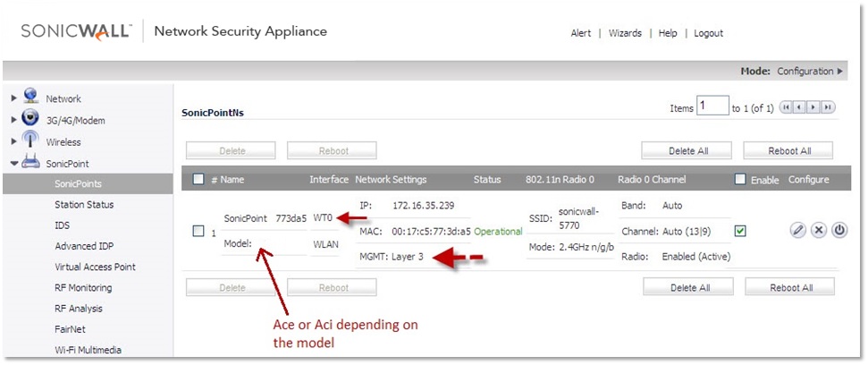The height and width of the screenshot is (365, 868).
Task: Click the upper Reboot button
Action: tap(332, 150)
